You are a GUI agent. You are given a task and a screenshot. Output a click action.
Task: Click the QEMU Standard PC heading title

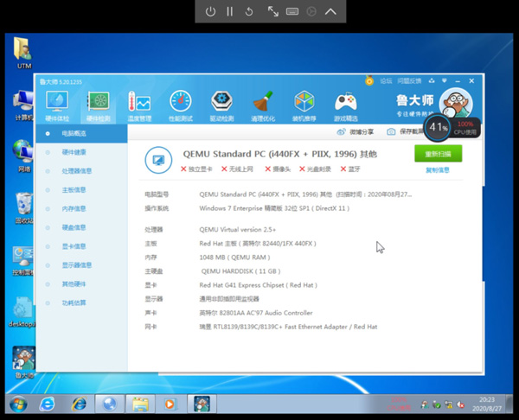pos(280,154)
